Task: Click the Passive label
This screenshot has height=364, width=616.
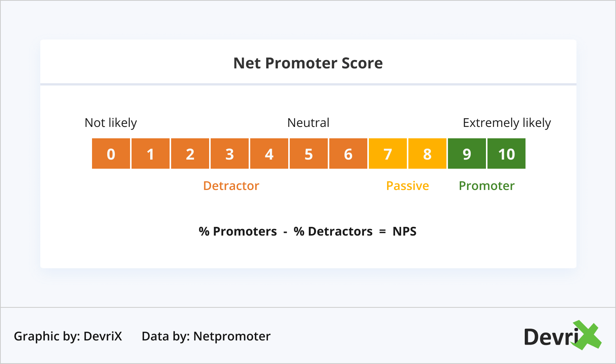Action: pyautogui.click(x=408, y=186)
